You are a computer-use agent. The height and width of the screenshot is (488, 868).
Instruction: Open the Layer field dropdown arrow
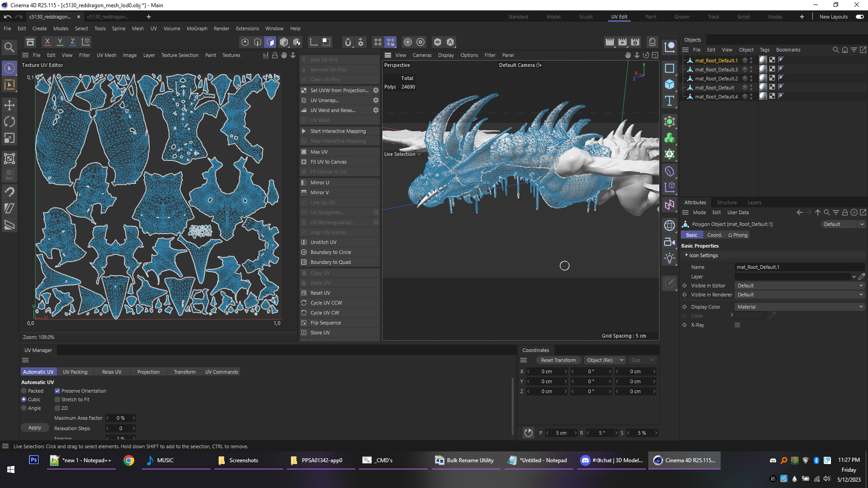coord(854,277)
